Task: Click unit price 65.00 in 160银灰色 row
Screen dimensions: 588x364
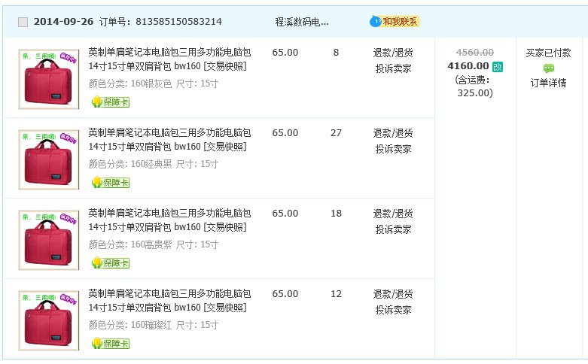Action: click(x=285, y=53)
